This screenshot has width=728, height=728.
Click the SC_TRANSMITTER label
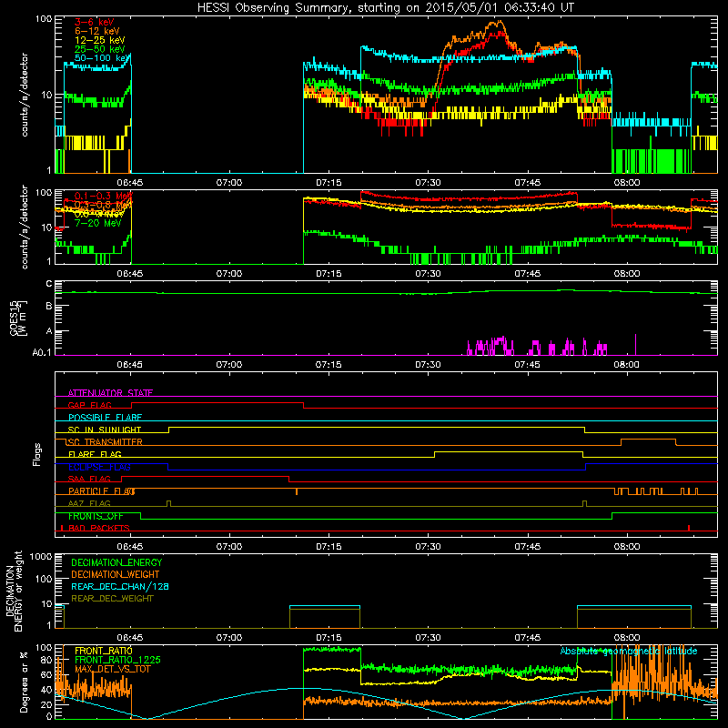pyautogui.click(x=106, y=441)
